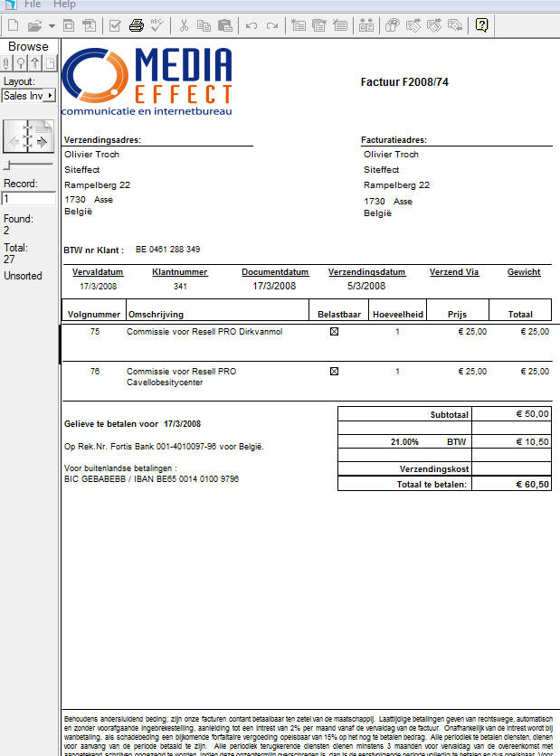Click the Record number input field
Image resolution: width=560 pixels, height=756 pixels.
[28, 199]
